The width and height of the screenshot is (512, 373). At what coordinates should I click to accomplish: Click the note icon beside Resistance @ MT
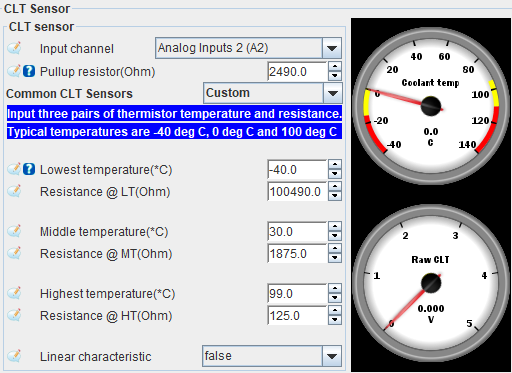[14, 253]
